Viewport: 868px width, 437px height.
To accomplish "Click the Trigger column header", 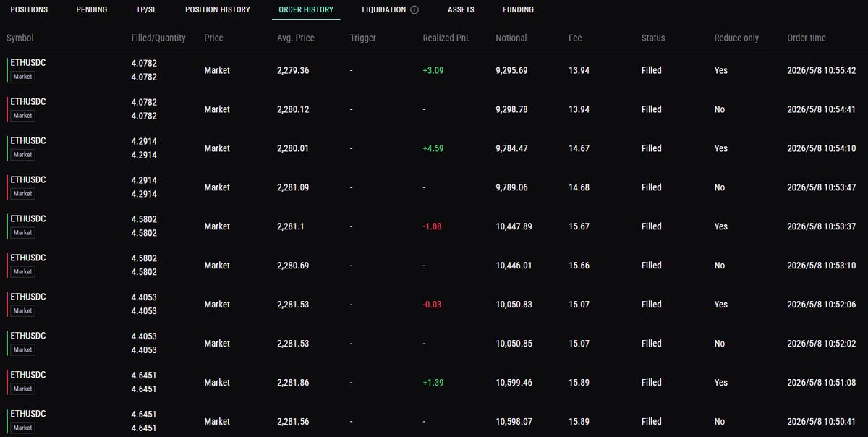I will point(363,38).
